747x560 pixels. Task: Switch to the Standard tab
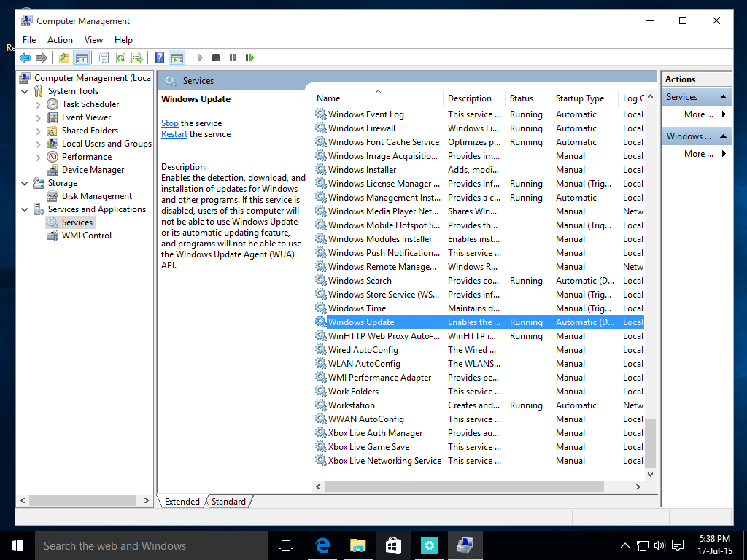228,502
